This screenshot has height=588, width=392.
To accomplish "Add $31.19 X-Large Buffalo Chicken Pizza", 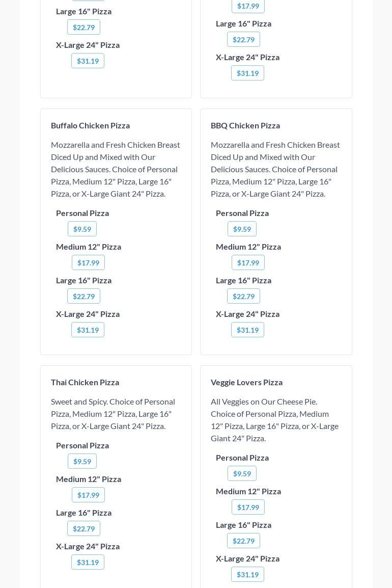I will [88, 330].
